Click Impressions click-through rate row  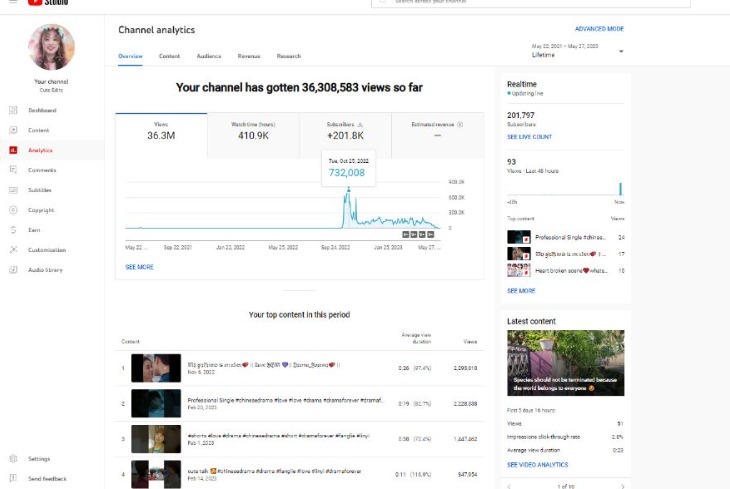[565, 437]
